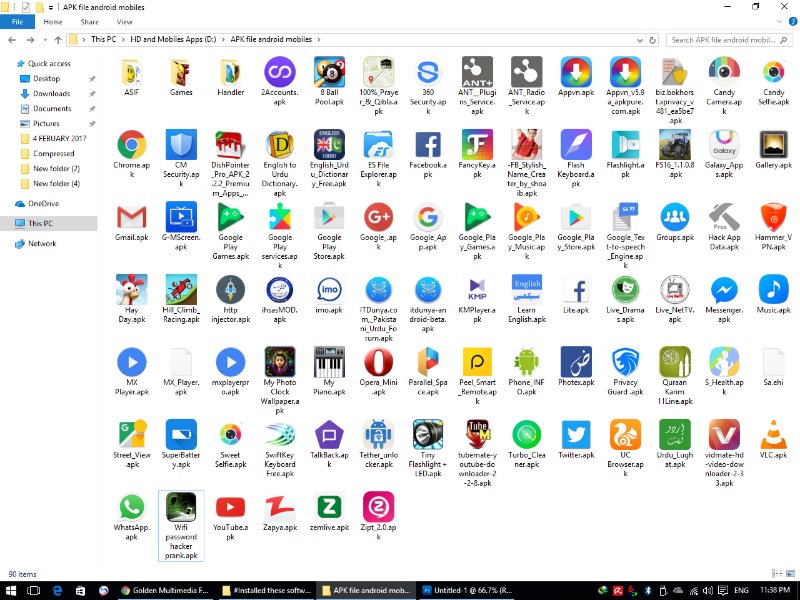Viewport: 800px width, 600px height.
Task: Open the Chrome.apk file icon
Action: tap(131, 145)
